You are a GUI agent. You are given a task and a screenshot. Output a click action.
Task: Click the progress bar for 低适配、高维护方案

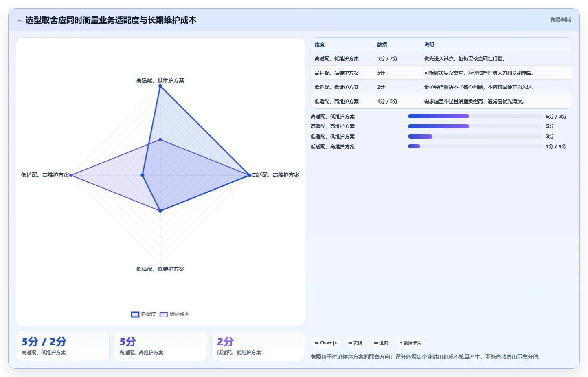(475, 146)
